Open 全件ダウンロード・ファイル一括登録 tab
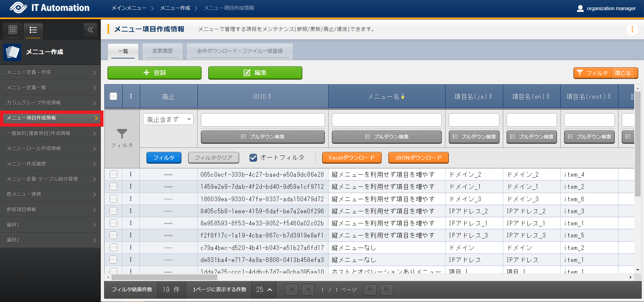This screenshot has width=644, height=302. [240, 51]
